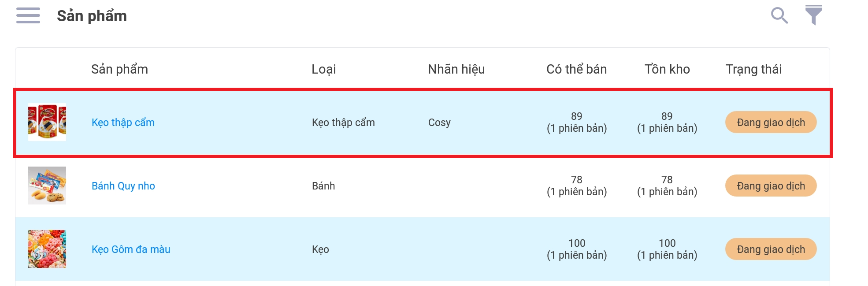
Task: Open the hamburger navigation menu
Action: [28, 15]
